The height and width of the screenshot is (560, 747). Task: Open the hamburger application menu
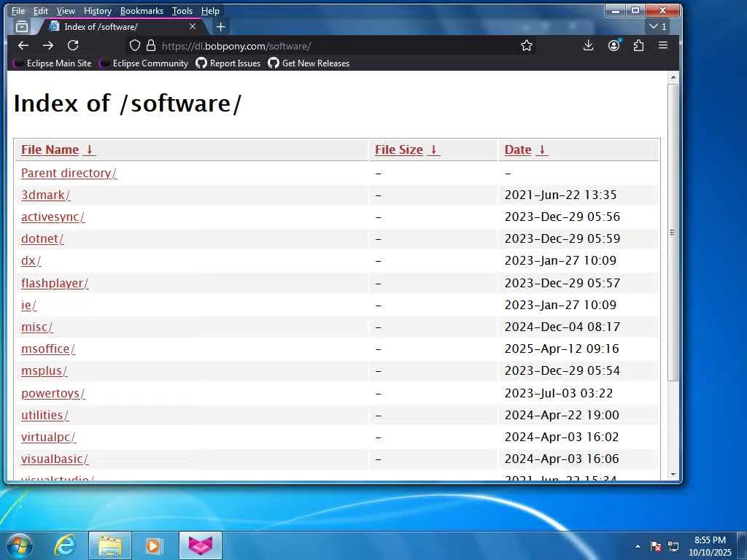[662, 46]
